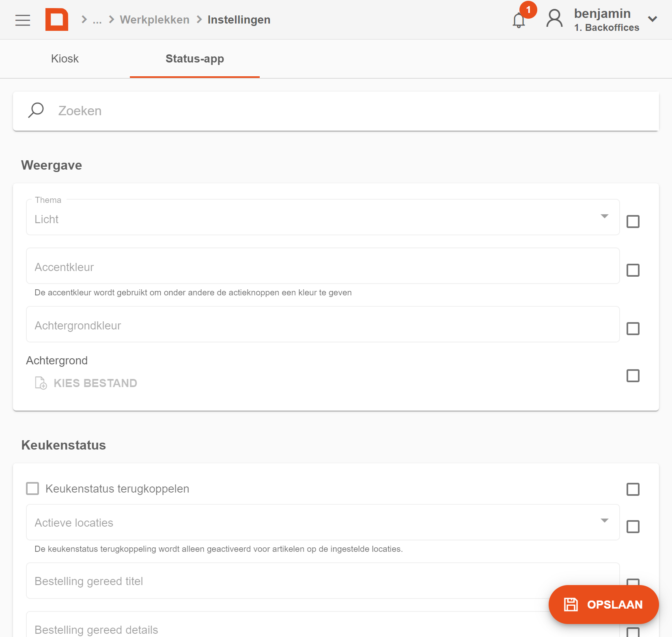Click the file icon next to Kies bestand
Viewport: 672px width, 637px height.
[41, 383]
